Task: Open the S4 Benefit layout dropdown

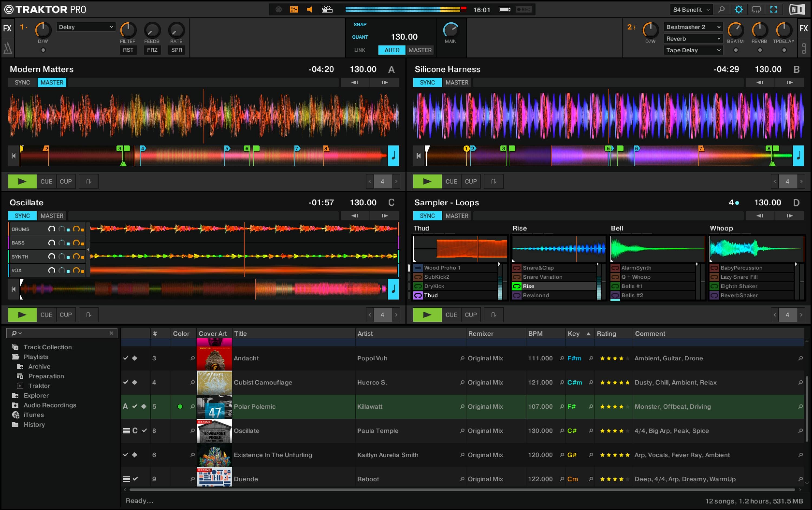Action: point(690,9)
